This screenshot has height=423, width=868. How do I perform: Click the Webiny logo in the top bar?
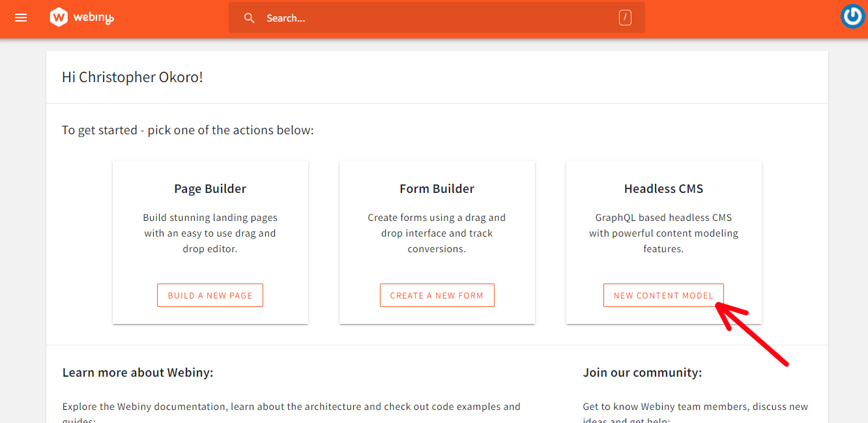pyautogui.click(x=81, y=18)
